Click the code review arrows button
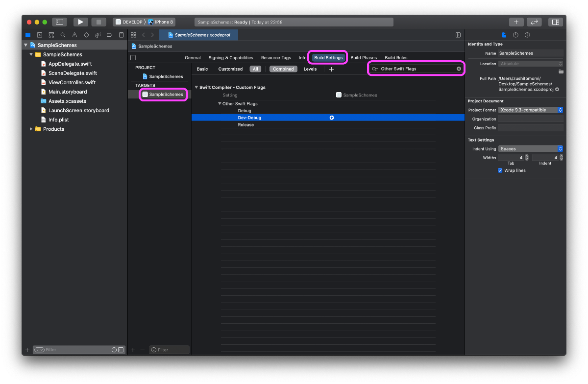 click(534, 22)
